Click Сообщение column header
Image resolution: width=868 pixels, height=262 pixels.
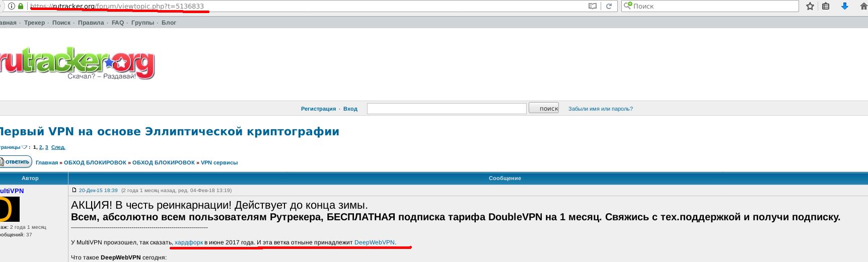505,178
